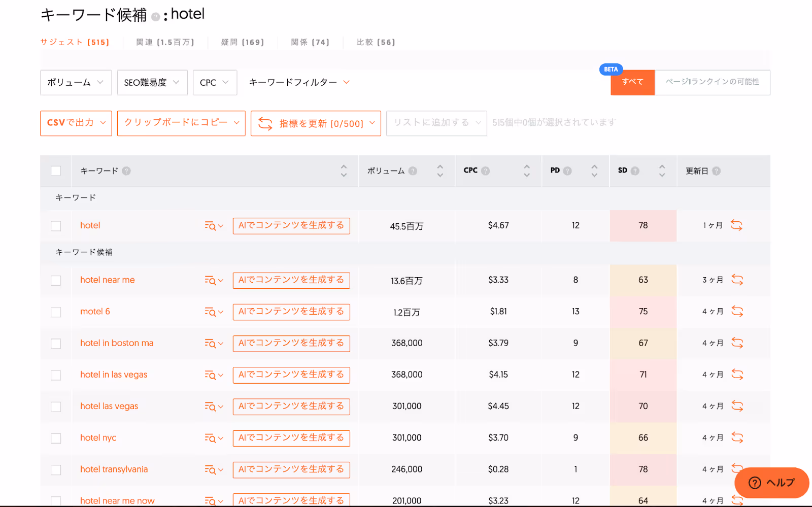Open the ヘルプ help button
This screenshot has width=812, height=507.
(x=771, y=483)
